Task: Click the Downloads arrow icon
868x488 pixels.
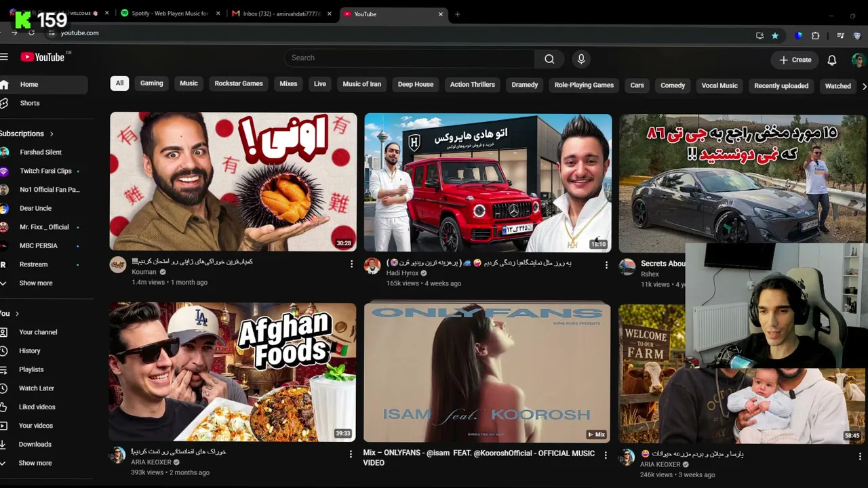Action: point(4,445)
